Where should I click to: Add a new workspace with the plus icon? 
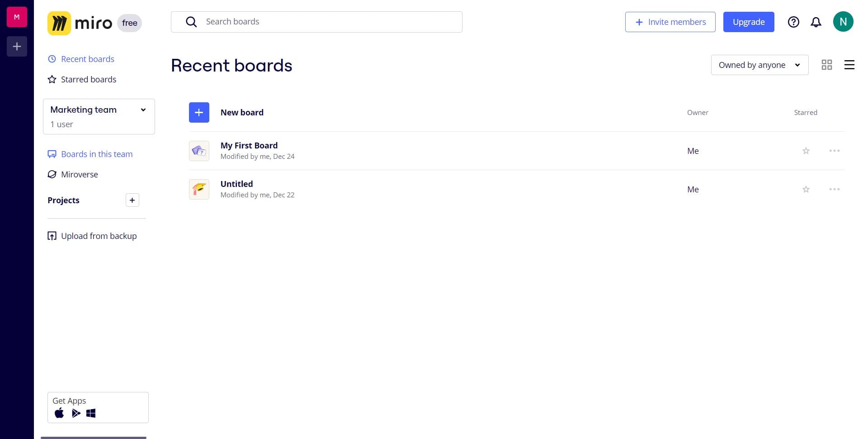(x=17, y=46)
